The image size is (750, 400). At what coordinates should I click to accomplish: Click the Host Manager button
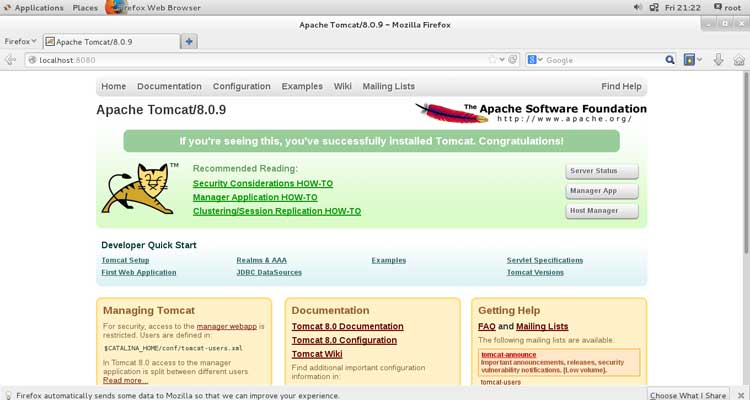pos(602,211)
